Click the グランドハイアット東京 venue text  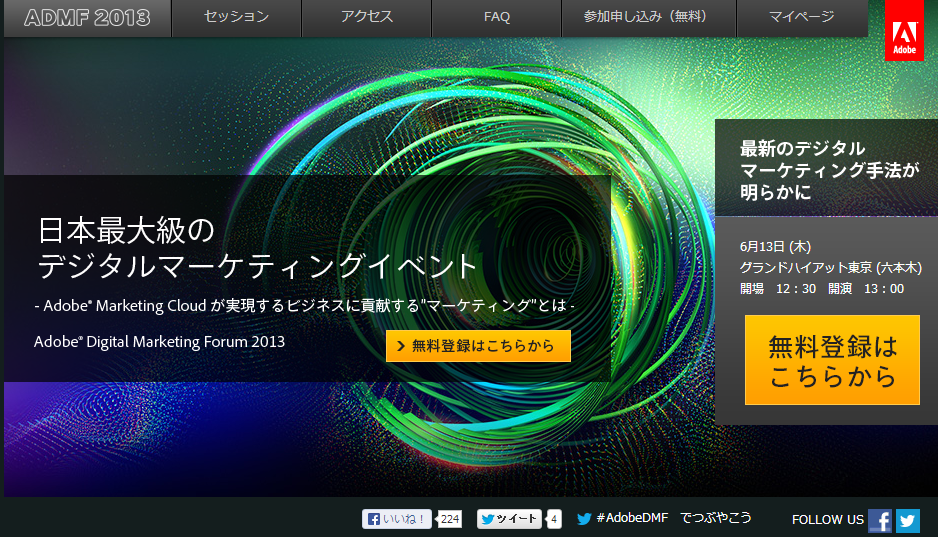[x=806, y=267]
